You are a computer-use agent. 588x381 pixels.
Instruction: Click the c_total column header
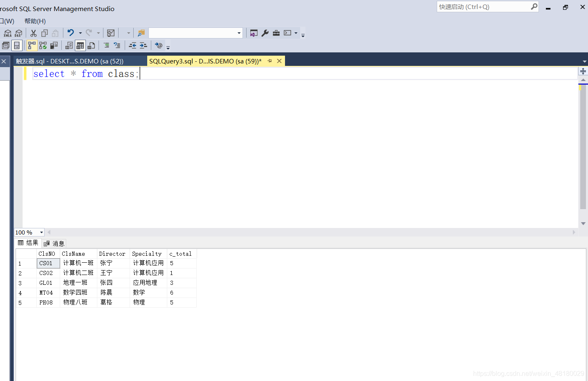[182, 254]
